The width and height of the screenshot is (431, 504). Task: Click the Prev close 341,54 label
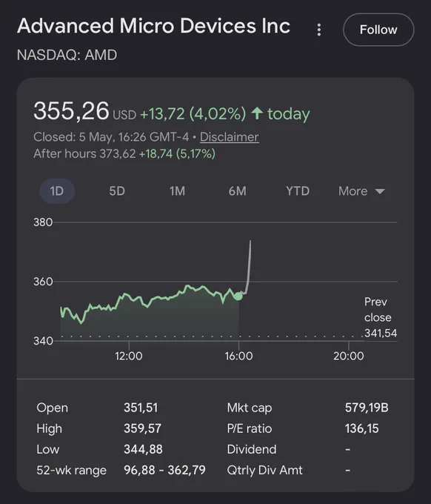[x=380, y=317]
